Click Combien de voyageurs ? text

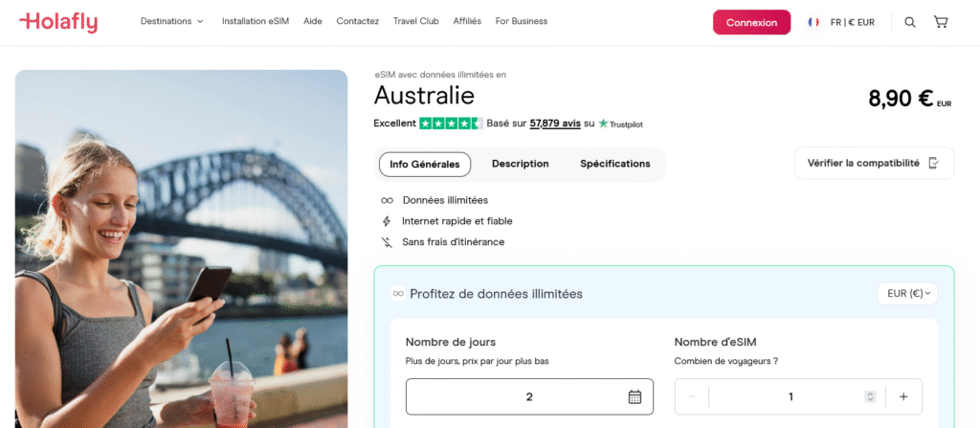point(726,361)
